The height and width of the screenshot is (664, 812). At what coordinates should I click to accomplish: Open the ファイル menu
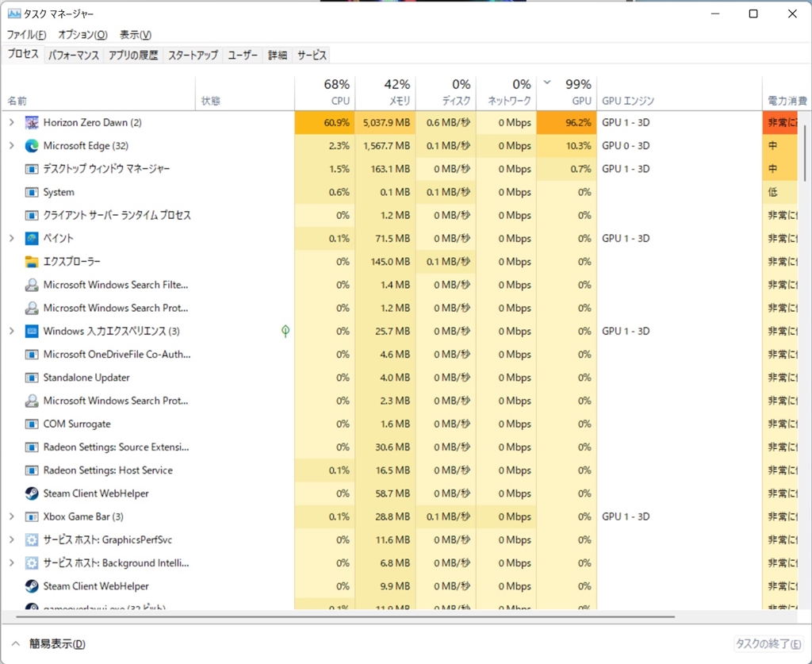coord(26,35)
